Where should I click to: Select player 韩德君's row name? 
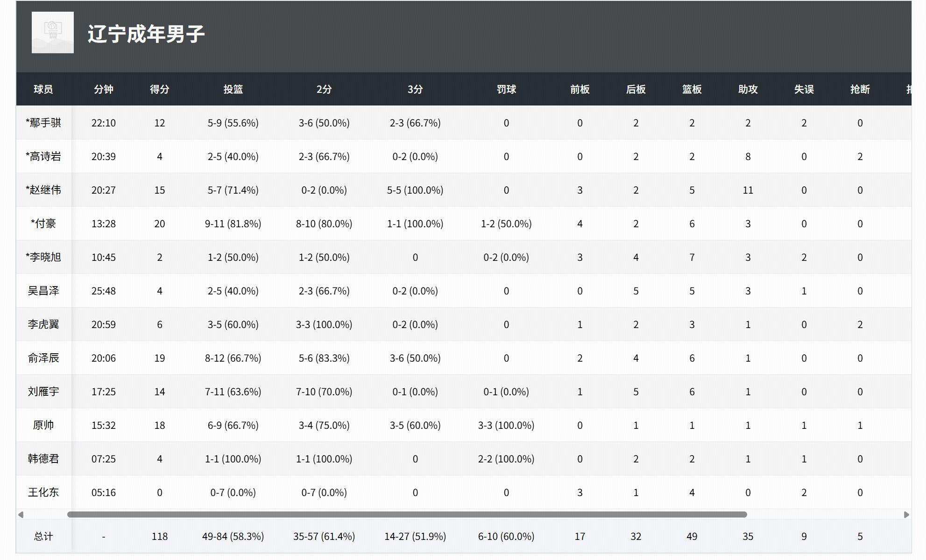tap(43, 459)
